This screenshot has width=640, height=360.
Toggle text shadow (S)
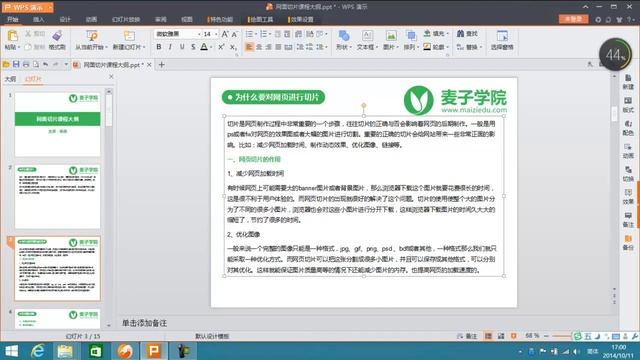point(193,47)
